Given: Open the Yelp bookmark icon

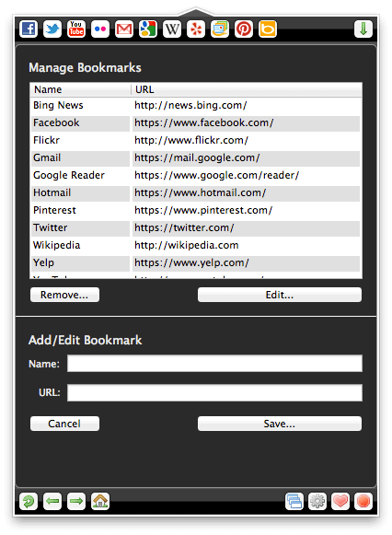Looking at the screenshot, I should pyautogui.click(x=196, y=29).
